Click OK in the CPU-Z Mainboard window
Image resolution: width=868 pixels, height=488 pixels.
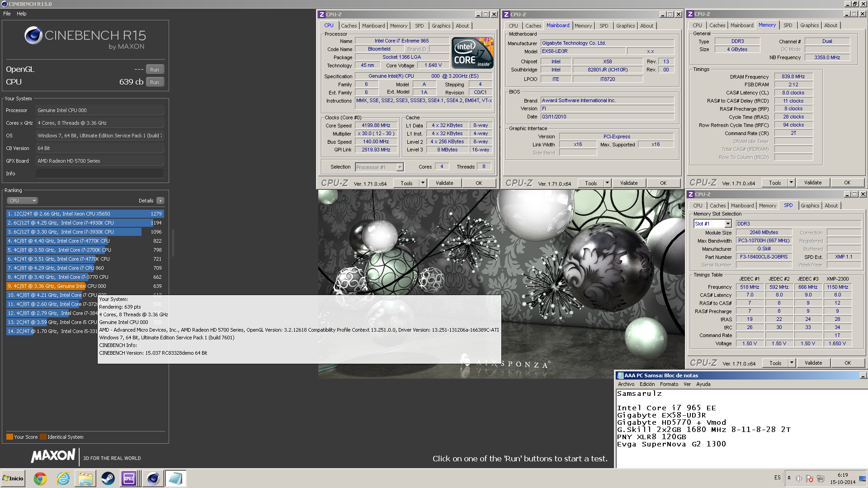663,183
